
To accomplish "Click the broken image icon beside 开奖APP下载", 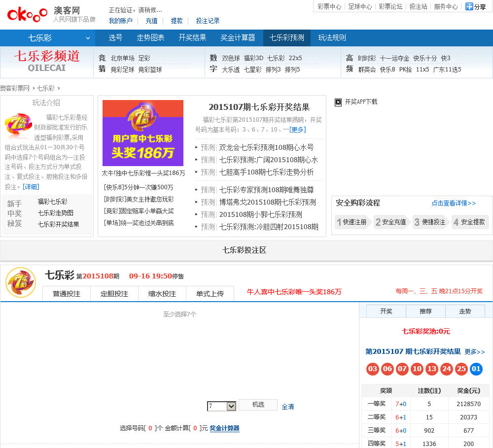I will point(338,102).
